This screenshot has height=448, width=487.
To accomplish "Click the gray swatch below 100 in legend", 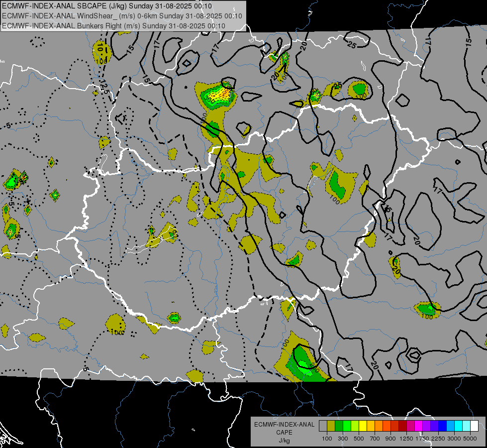I will pyautogui.click(x=323, y=426).
